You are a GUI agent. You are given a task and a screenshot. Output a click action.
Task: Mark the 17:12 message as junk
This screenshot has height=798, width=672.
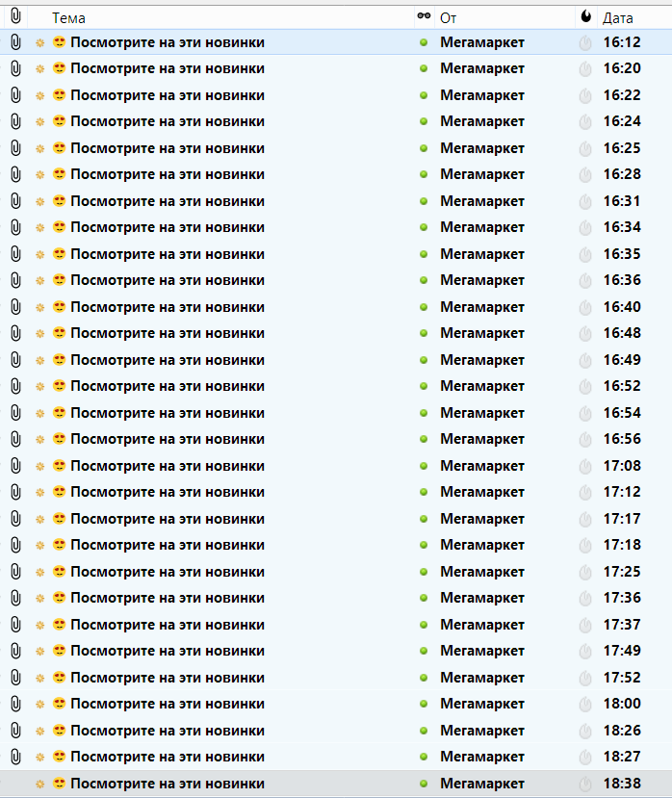(585, 493)
